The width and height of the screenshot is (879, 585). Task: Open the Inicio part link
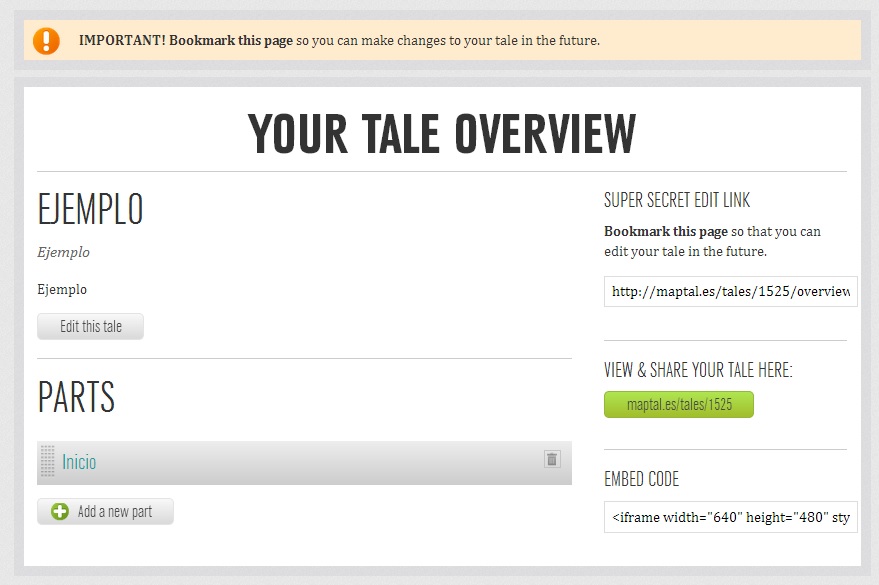point(79,462)
